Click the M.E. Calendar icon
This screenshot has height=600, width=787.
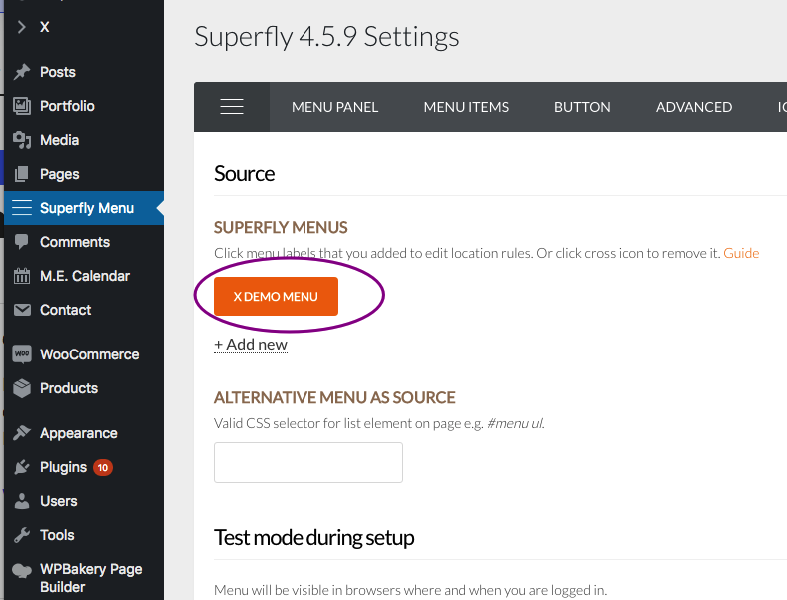22,276
